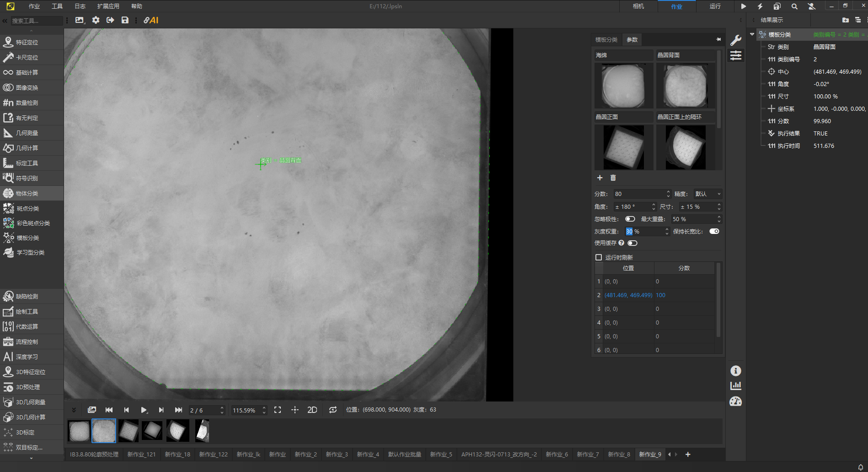The width and height of the screenshot is (868, 472).
Task: Click the results table vertical scrollbar
Action: click(x=718, y=300)
